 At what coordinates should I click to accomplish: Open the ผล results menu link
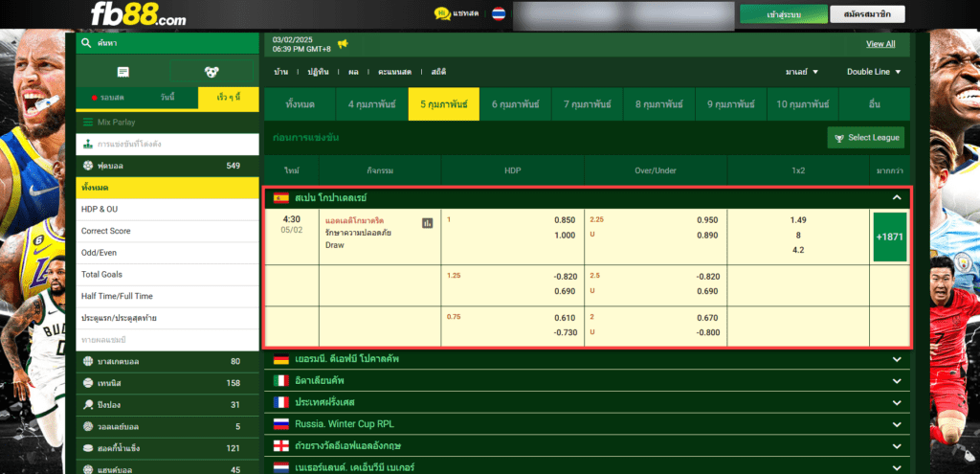click(353, 72)
